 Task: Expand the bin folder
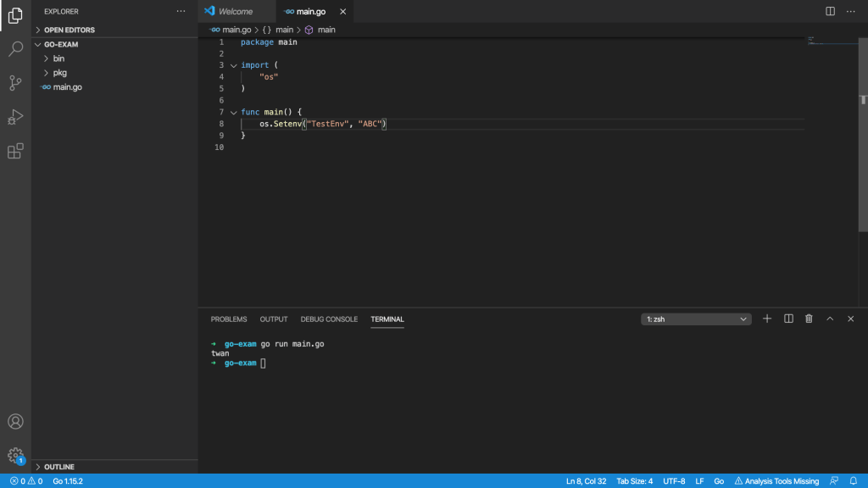(58, 58)
